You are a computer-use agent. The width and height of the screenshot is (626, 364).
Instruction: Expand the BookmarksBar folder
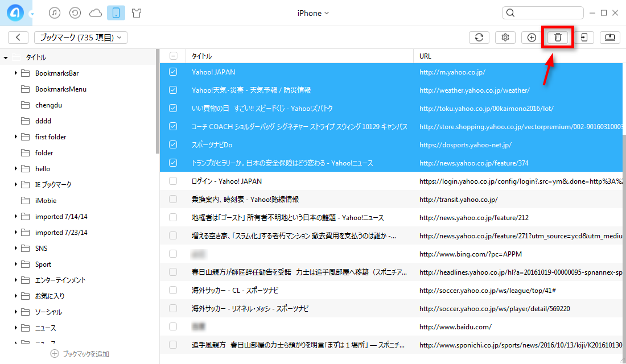[x=15, y=73]
